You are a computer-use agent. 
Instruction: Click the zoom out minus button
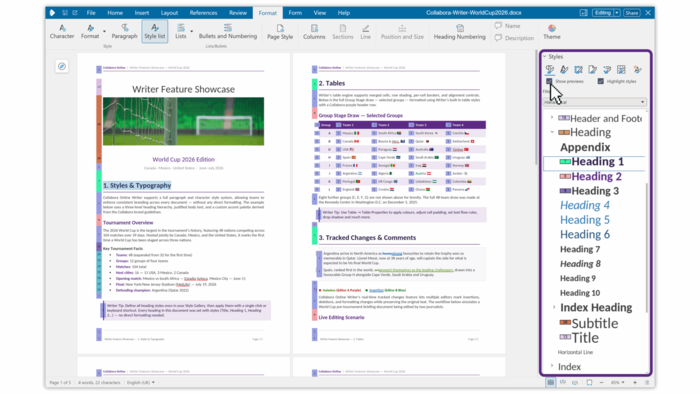click(601, 382)
